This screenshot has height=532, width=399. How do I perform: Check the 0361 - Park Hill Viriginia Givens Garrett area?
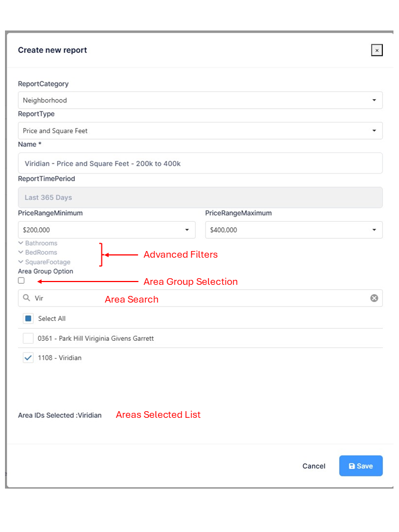28,338
